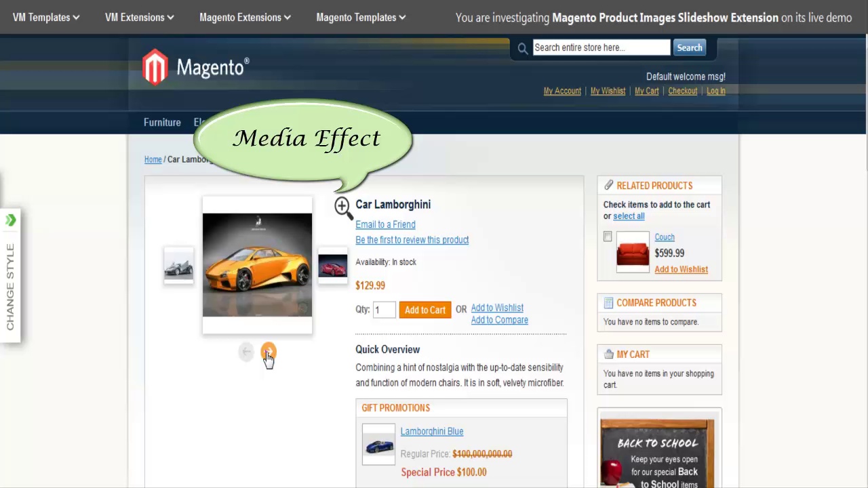Image resolution: width=868 pixels, height=488 pixels.
Task: Click the Home breadcrumb link
Action: [153, 159]
